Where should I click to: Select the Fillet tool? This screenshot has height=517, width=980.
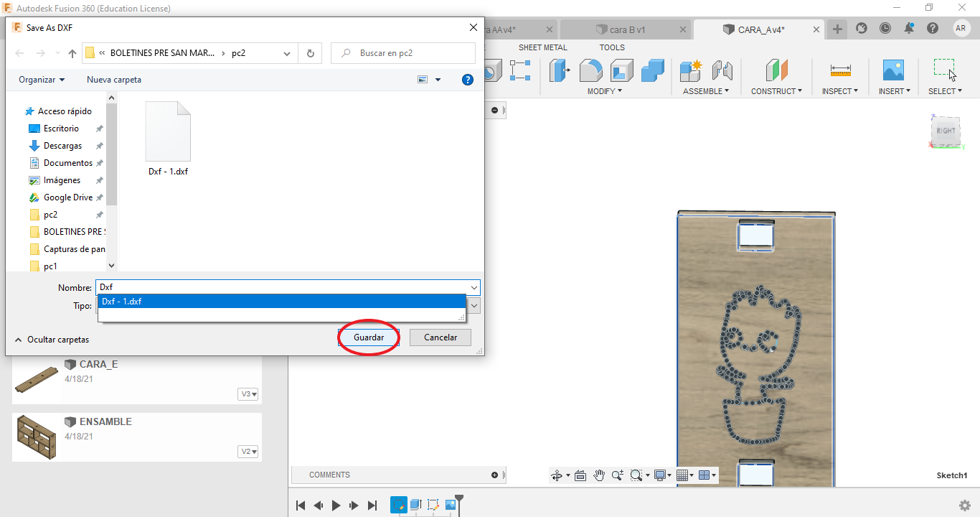(590, 70)
